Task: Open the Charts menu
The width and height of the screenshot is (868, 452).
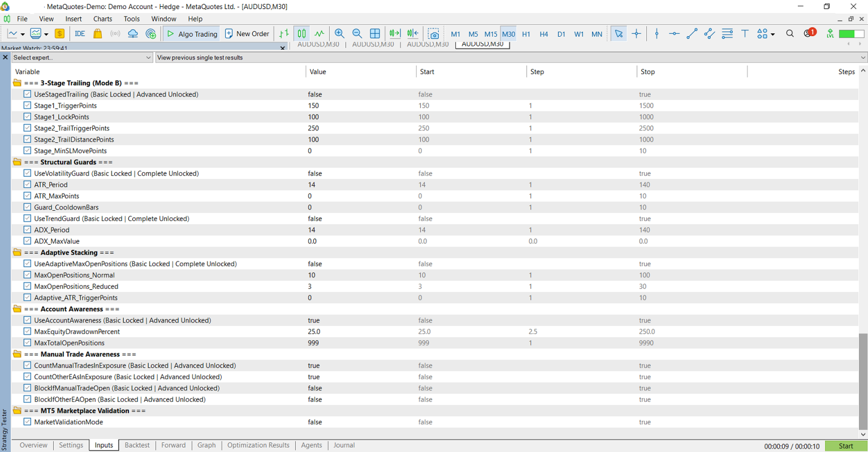Action: coord(103,19)
